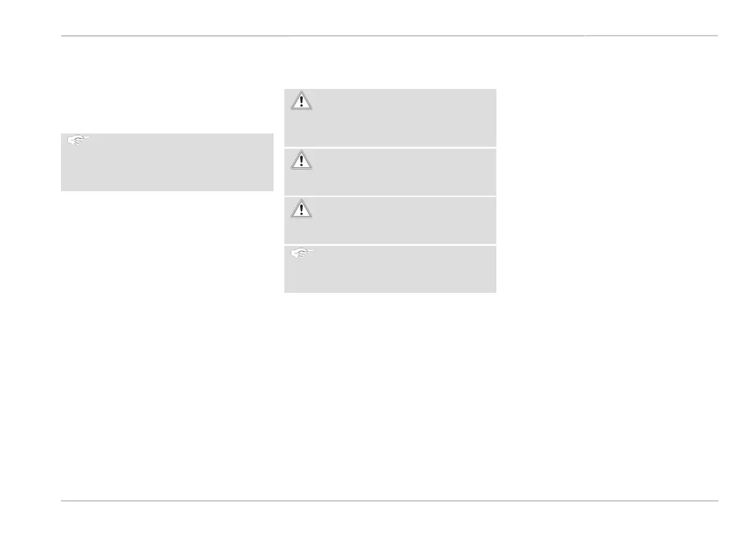Screen dimensions: 756x533
Task: Select the third gray warning box body
Action: (390, 220)
